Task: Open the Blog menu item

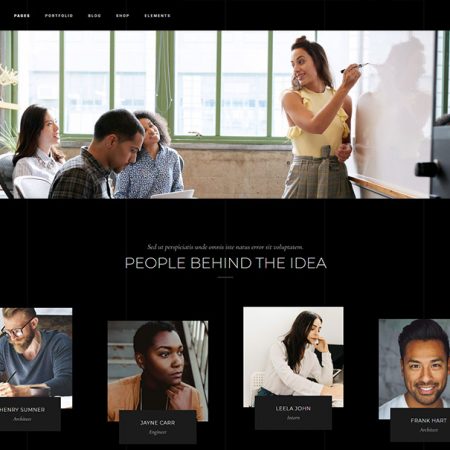Action: point(94,16)
